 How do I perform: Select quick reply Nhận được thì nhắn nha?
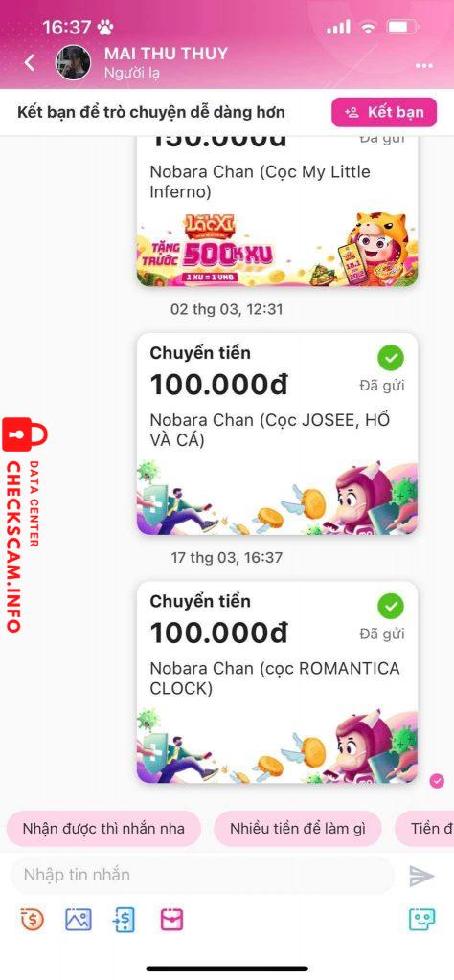pos(103,829)
